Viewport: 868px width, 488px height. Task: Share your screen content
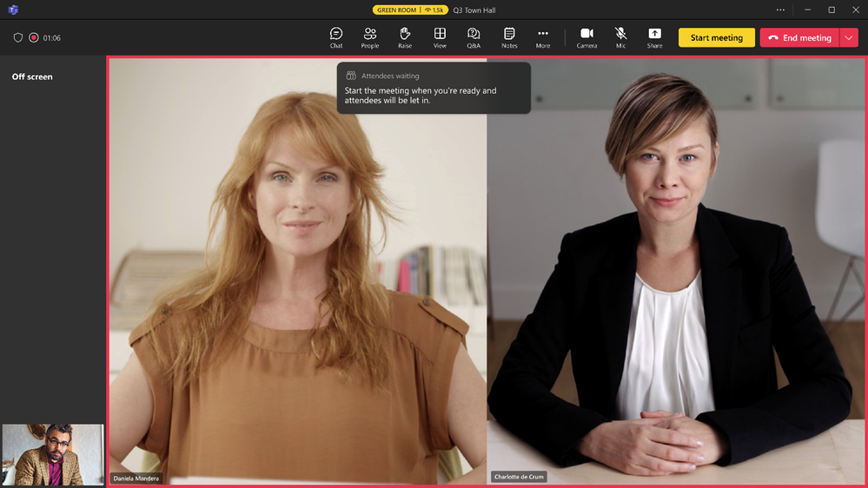point(654,37)
